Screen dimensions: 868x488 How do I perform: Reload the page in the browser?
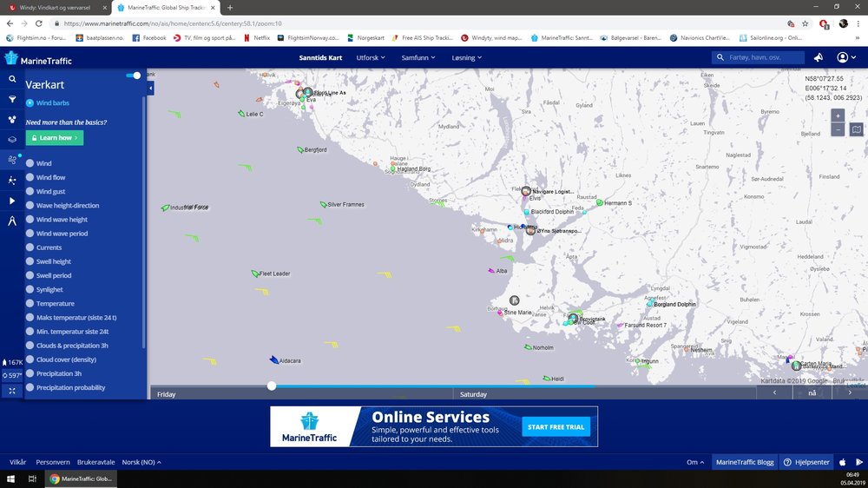39,23
